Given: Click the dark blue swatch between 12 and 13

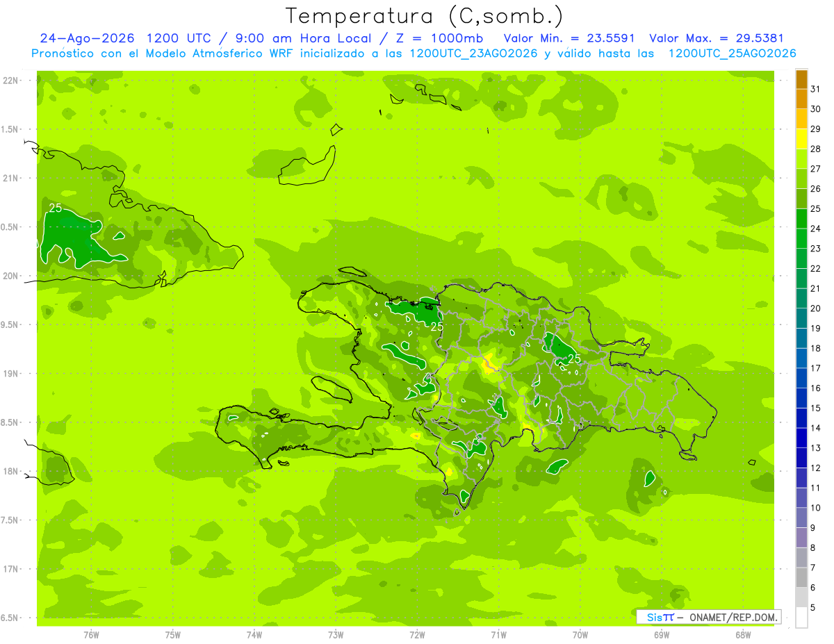Looking at the screenshot, I should pos(801,458).
